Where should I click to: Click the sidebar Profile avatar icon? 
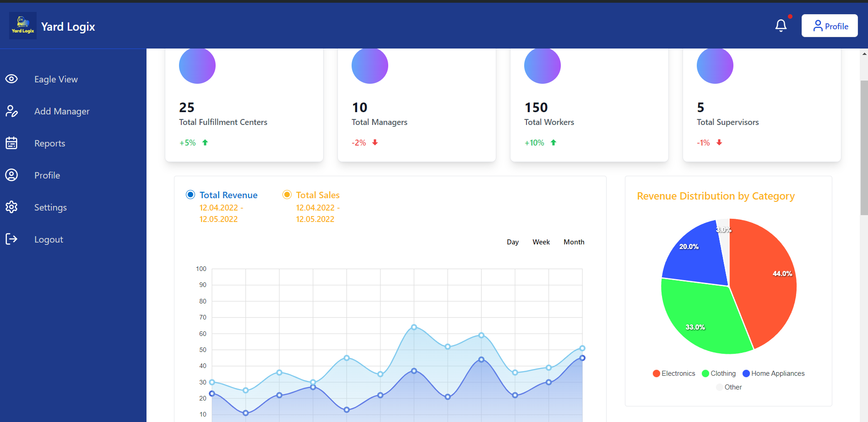point(11,175)
